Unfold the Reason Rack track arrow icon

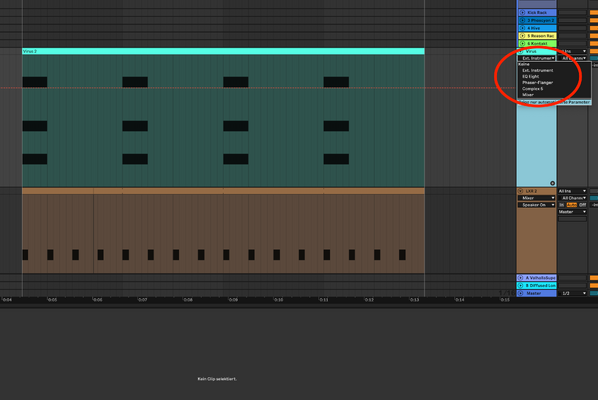click(522, 36)
